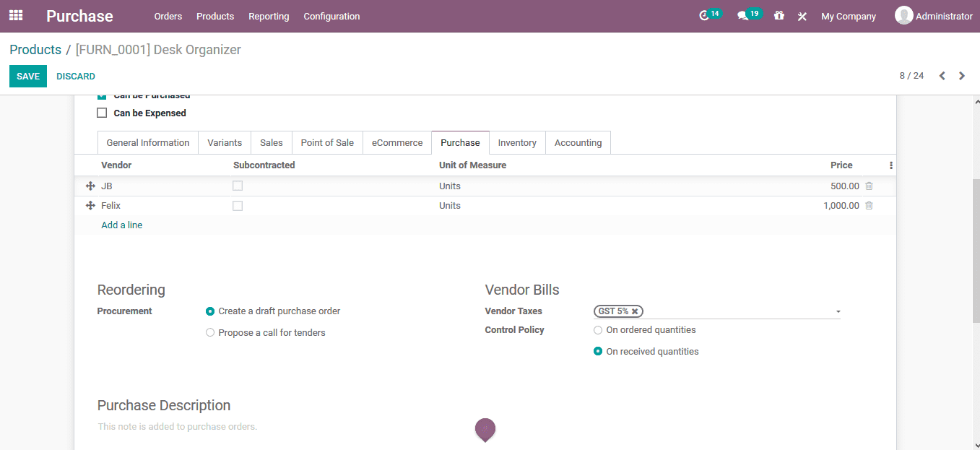Image resolution: width=980 pixels, height=450 pixels.
Task: Open the Activities clock notifications
Action: pyautogui.click(x=708, y=14)
